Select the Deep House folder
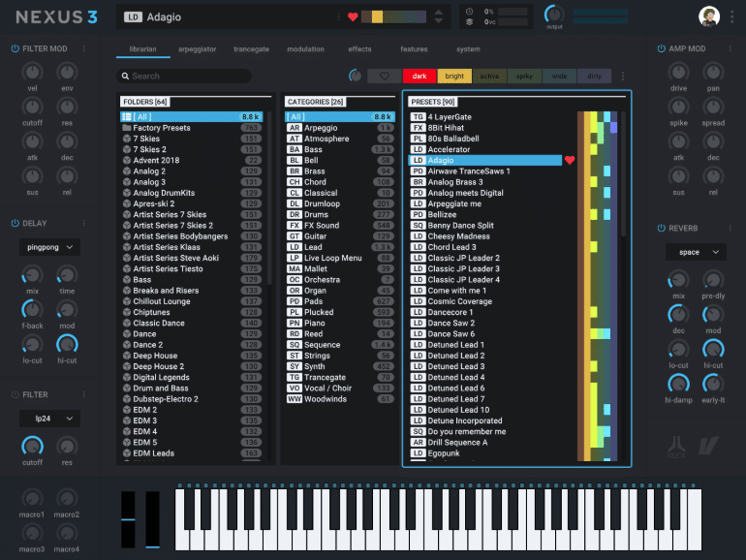The height and width of the screenshot is (560, 746). tap(192, 356)
